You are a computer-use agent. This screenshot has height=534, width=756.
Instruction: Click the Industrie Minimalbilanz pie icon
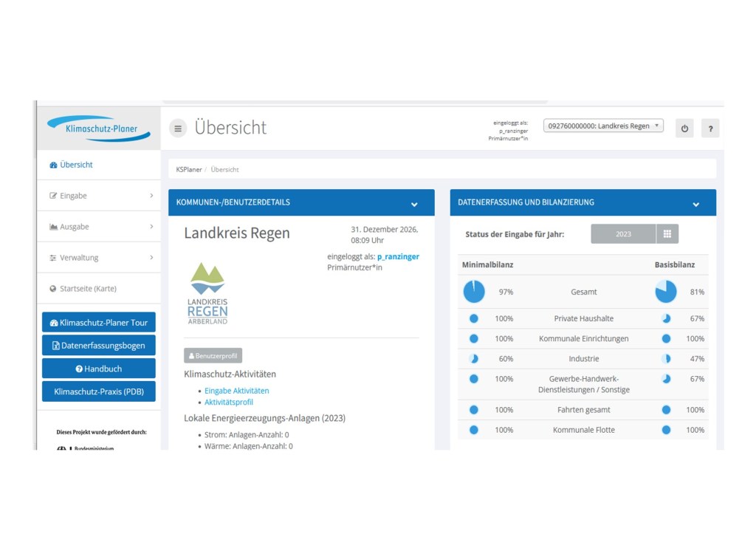474,359
